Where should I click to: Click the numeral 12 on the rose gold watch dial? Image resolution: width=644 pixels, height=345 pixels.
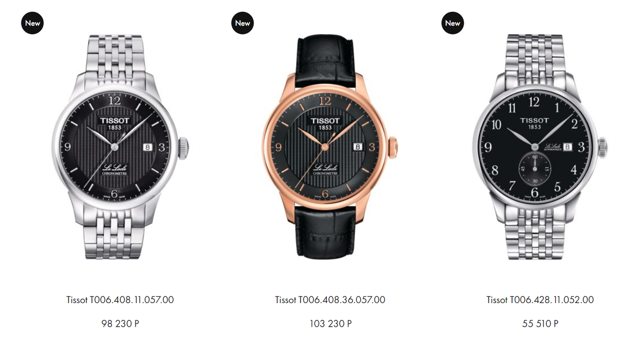click(325, 100)
